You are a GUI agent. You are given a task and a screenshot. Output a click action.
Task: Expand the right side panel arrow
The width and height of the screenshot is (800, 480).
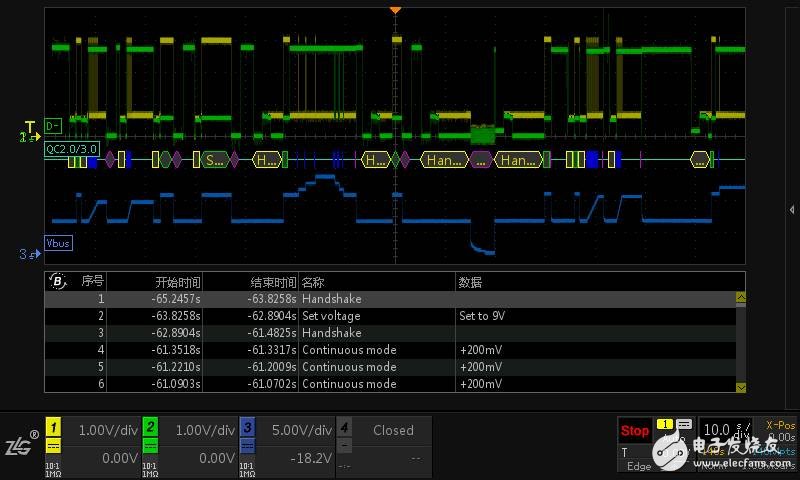coord(792,209)
